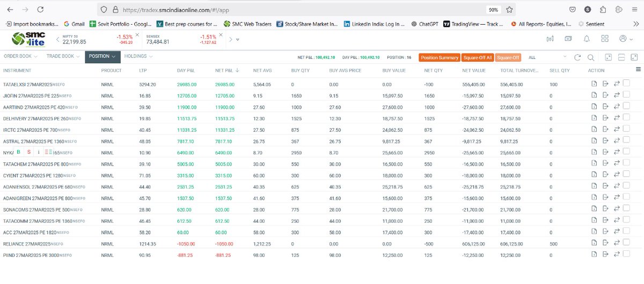This screenshot has height=284, width=644.
Task: Click the 90% zoom level indicator
Action: [x=493, y=10]
